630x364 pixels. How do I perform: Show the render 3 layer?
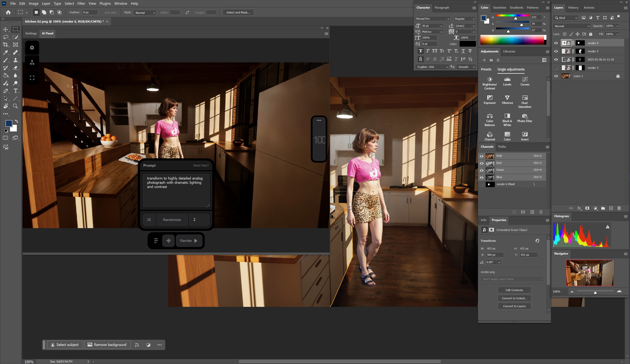[x=556, y=68]
